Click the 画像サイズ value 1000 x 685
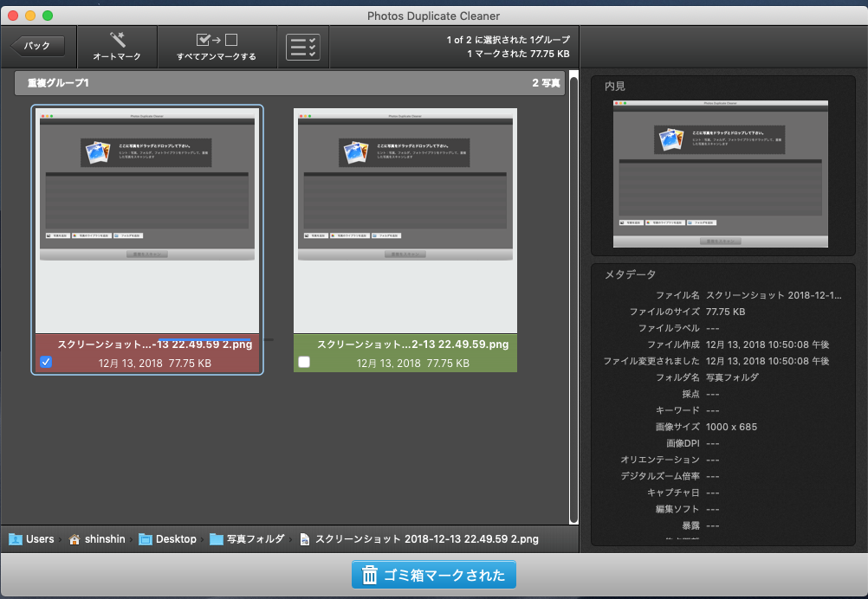Image resolution: width=868 pixels, height=599 pixels. (731, 427)
